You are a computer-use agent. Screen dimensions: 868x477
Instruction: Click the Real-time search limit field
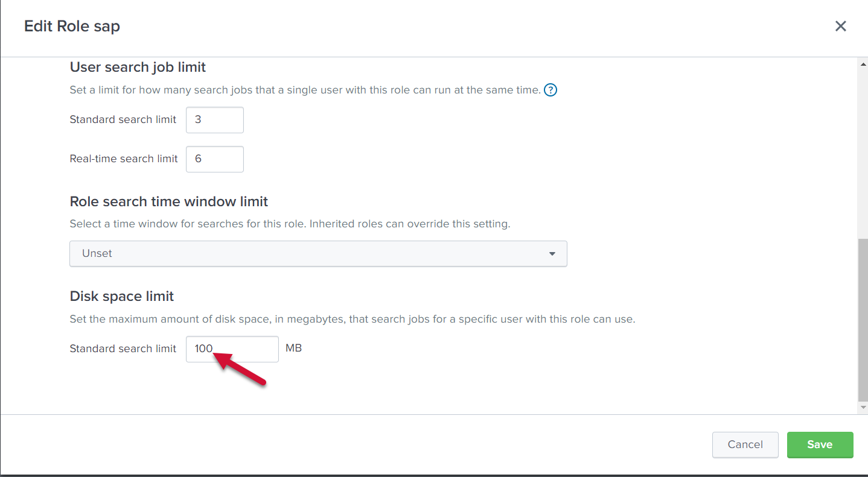coord(214,159)
